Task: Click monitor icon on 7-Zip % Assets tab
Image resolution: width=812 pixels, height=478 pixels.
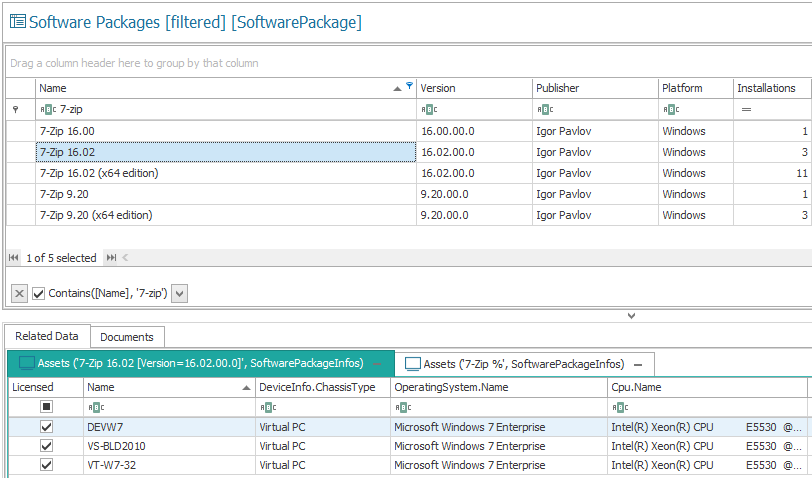Action: click(x=413, y=364)
